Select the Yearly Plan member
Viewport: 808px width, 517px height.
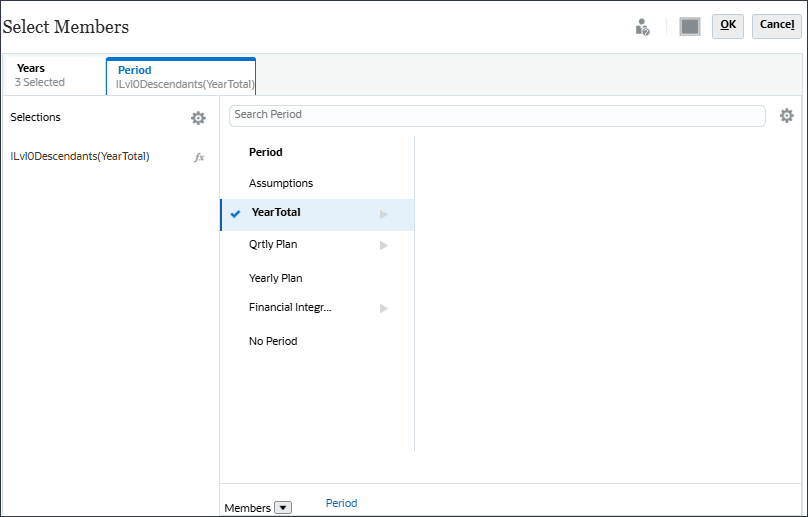pyautogui.click(x=276, y=278)
